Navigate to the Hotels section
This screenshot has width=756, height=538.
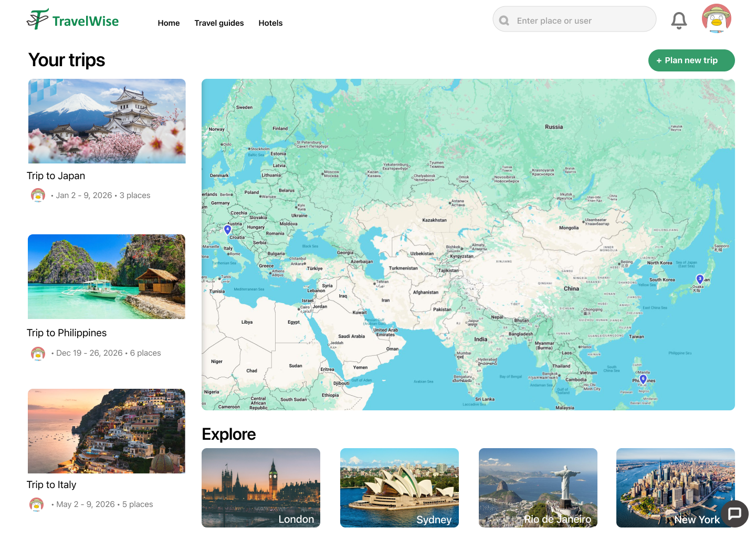pyautogui.click(x=270, y=23)
